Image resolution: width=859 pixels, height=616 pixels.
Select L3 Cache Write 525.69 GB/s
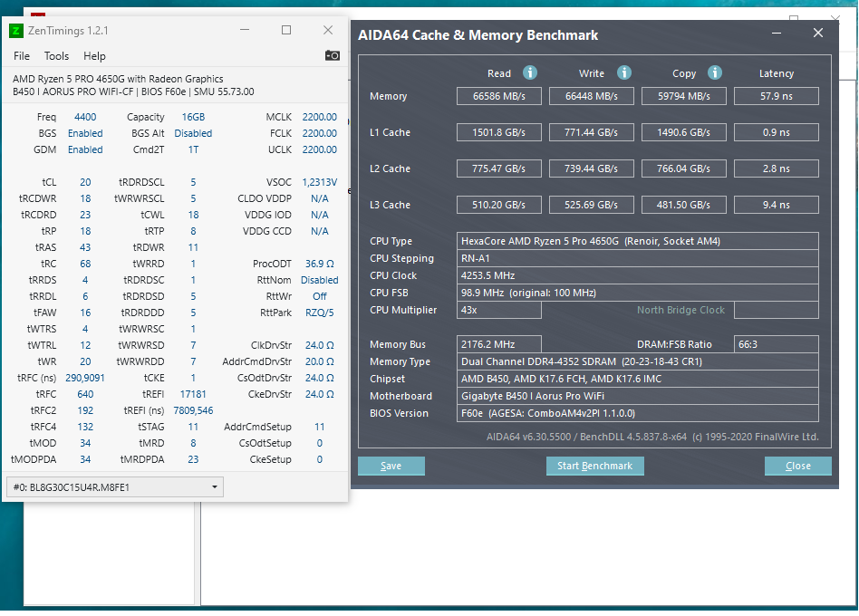click(x=592, y=205)
